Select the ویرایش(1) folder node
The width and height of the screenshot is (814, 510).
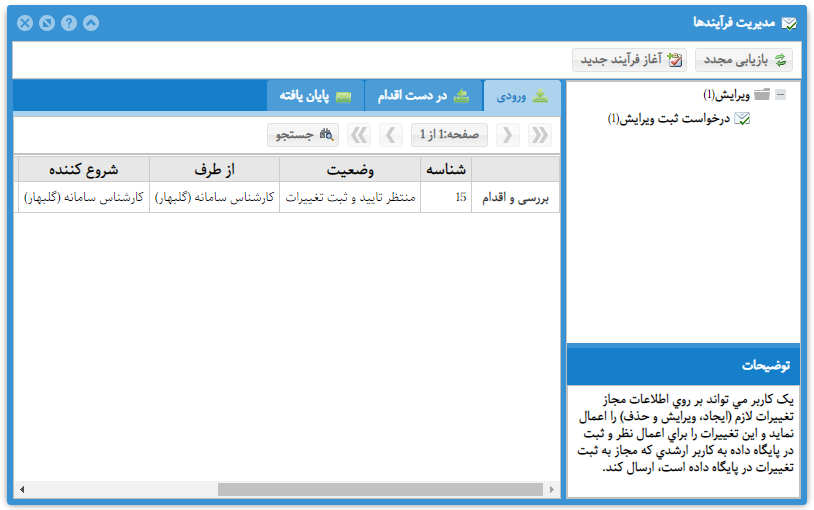click(x=726, y=95)
